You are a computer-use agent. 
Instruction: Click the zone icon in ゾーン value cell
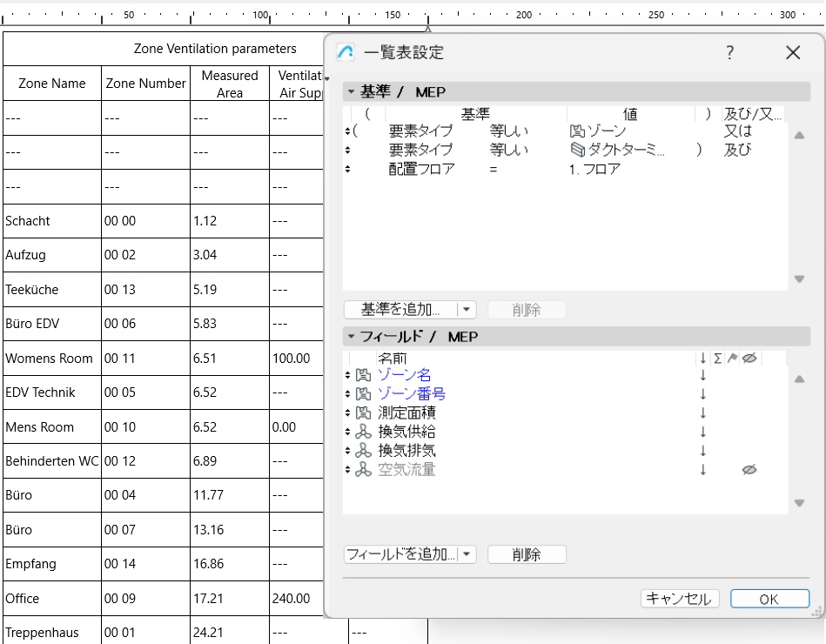pos(577,131)
